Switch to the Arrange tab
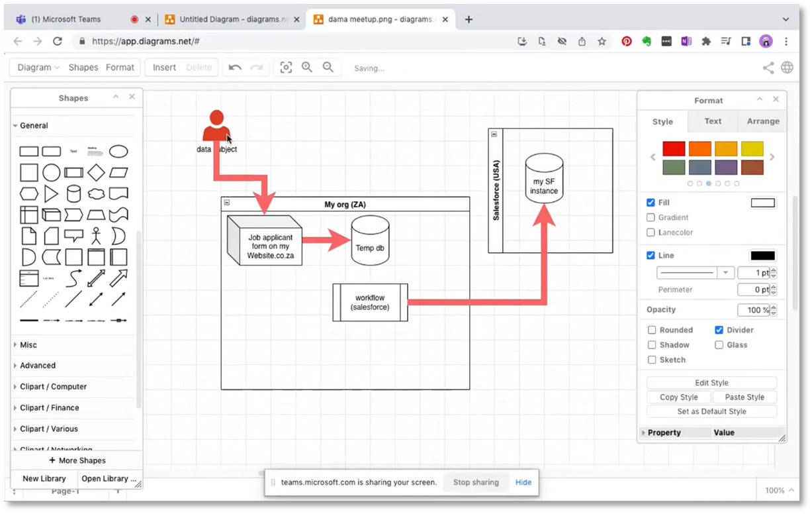This screenshot has width=812, height=514. pyautogui.click(x=763, y=121)
